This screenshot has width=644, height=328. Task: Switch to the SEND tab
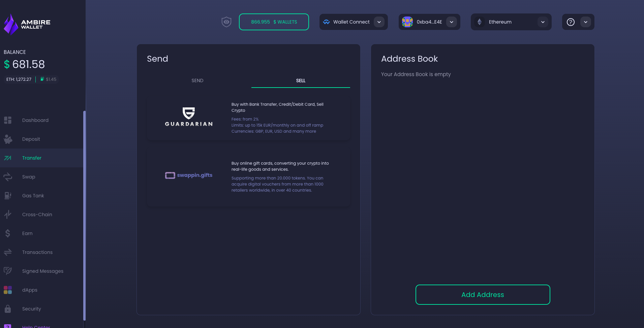197,80
